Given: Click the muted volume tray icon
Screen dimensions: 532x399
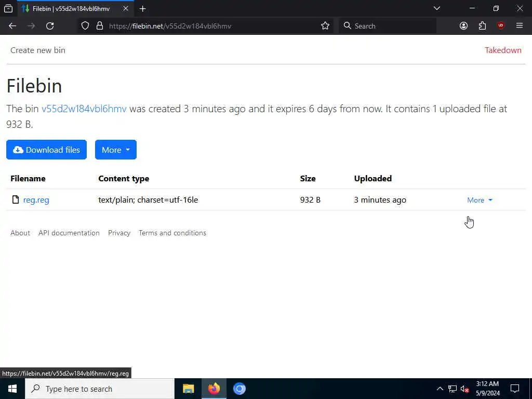Looking at the screenshot, I should (x=465, y=389).
